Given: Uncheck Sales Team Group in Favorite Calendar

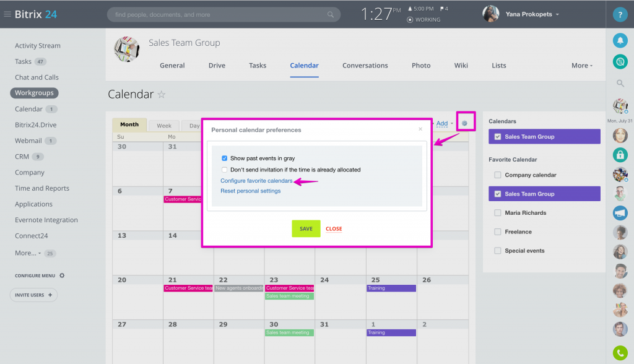Looking at the screenshot, I should [498, 194].
